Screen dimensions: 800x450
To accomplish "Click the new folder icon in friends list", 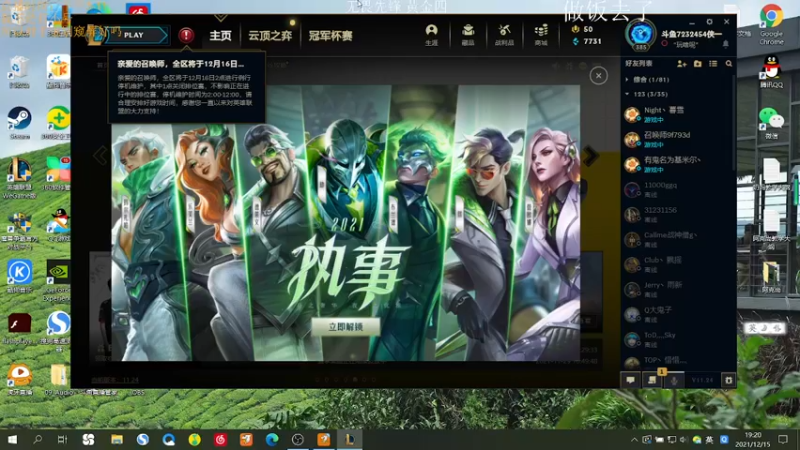I will click(697, 64).
